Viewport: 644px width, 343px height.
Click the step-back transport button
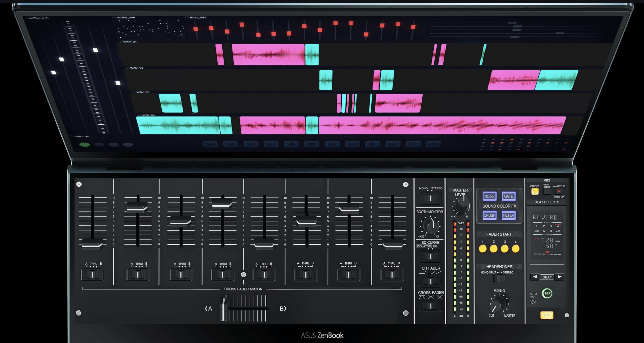click(231, 144)
